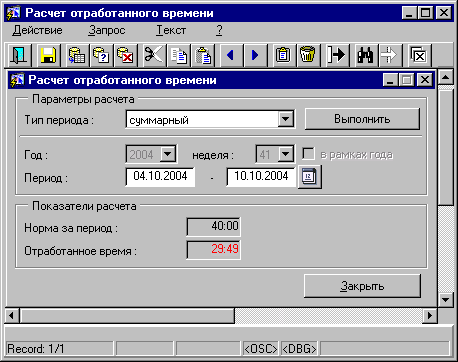The height and width of the screenshot is (362, 458).
Task: Click the period start date field 04.10.2004
Action: 160,176
